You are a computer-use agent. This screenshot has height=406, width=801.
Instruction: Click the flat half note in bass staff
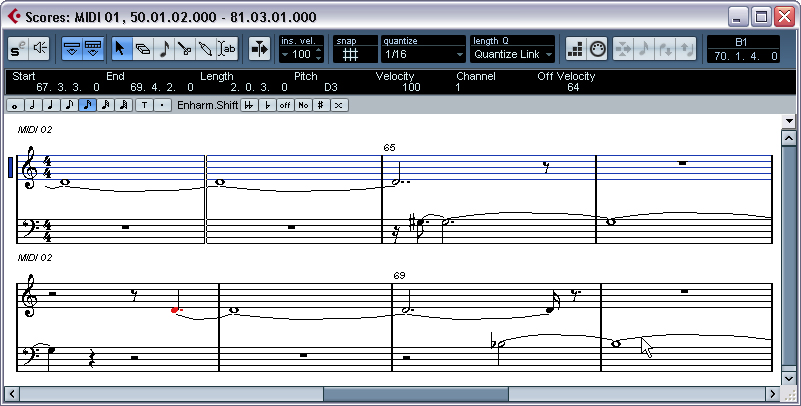[501, 344]
